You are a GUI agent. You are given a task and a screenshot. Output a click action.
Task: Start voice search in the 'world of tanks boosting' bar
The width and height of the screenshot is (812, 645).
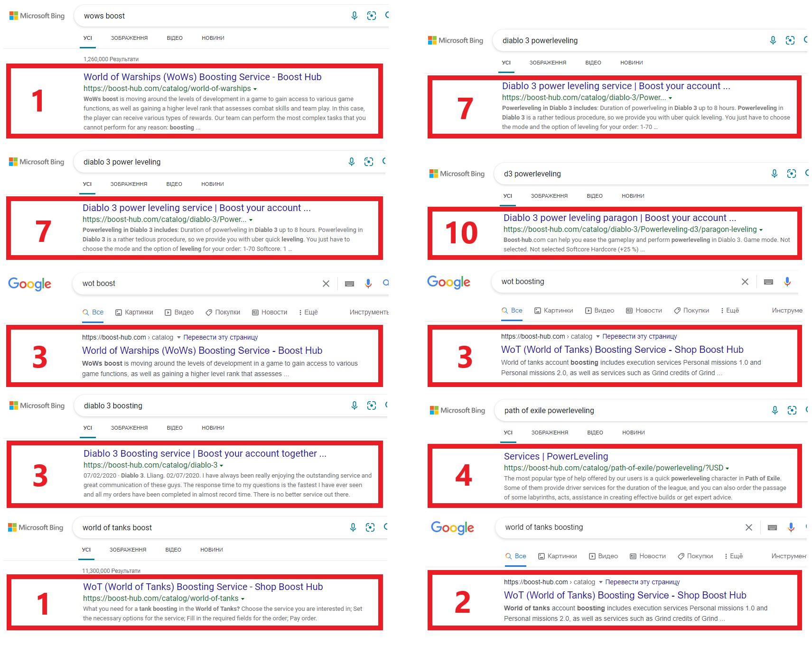click(791, 527)
